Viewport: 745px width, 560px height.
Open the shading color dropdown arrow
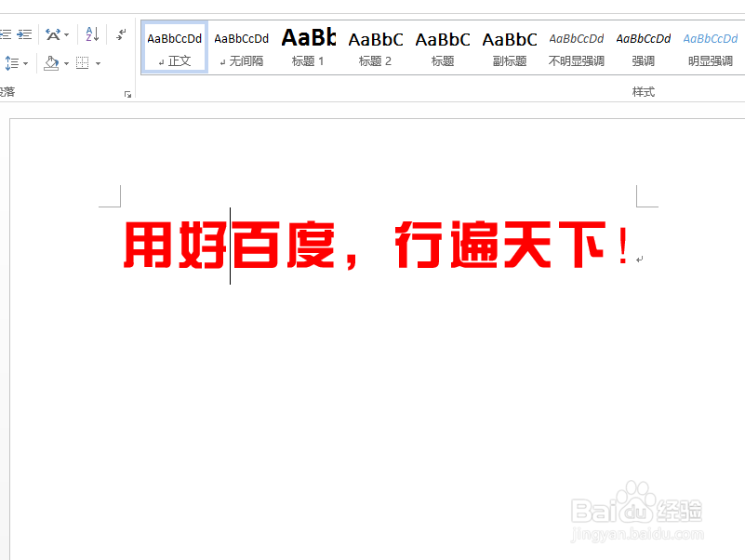pyautogui.click(x=67, y=63)
